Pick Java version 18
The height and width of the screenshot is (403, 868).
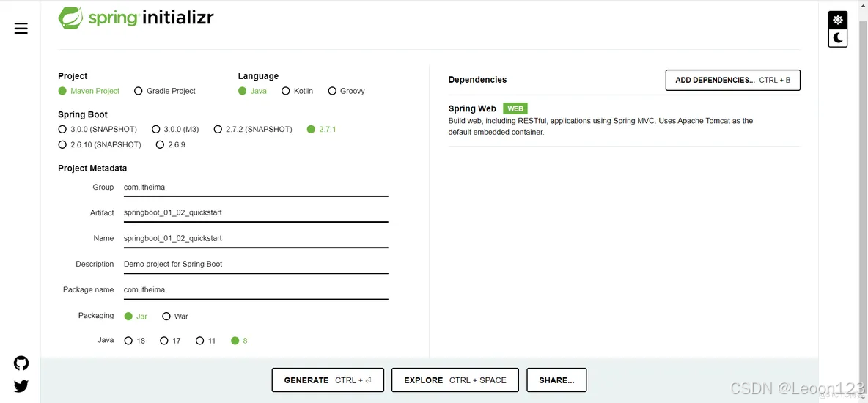coord(134,341)
